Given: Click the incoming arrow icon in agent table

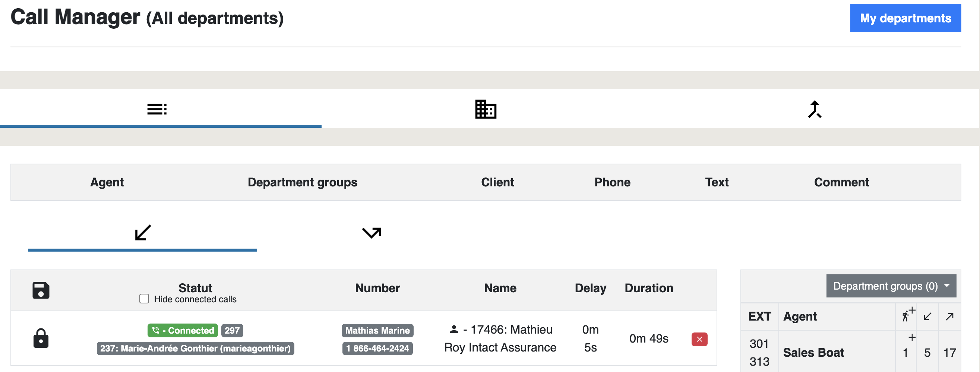Looking at the screenshot, I should coord(927,316).
